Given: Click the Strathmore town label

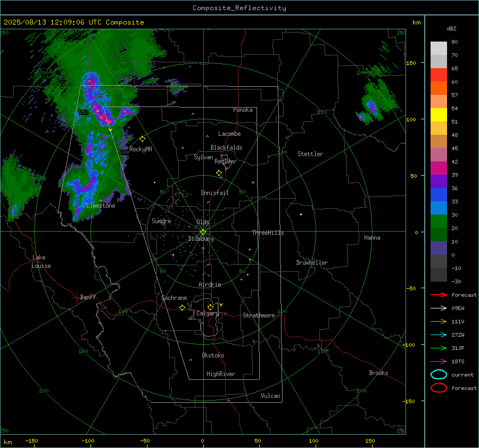Looking at the screenshot, I should (259, 315).
